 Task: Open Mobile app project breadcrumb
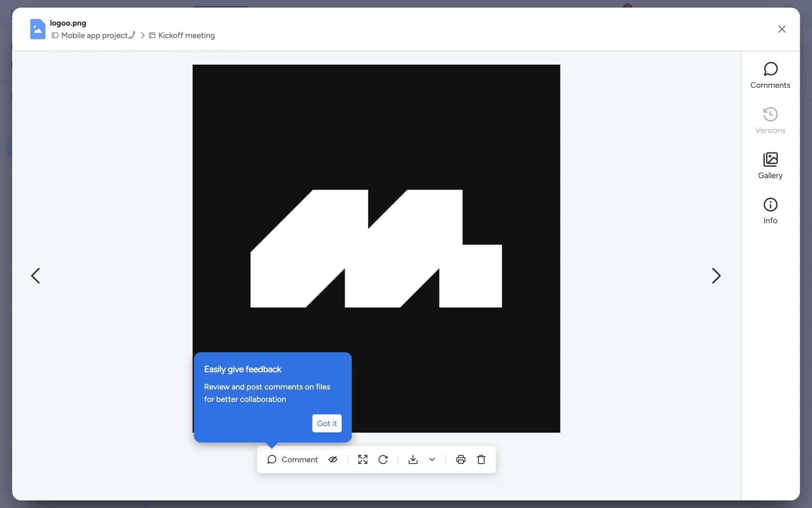[x=94, y=36]
